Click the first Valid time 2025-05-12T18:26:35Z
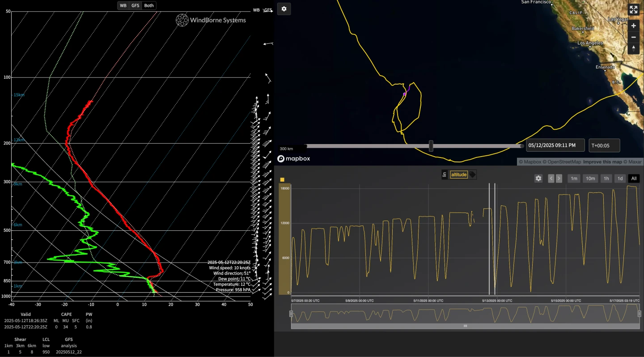Screen dimensions: 644x357 pyautogui.click(x=25, y=321)
